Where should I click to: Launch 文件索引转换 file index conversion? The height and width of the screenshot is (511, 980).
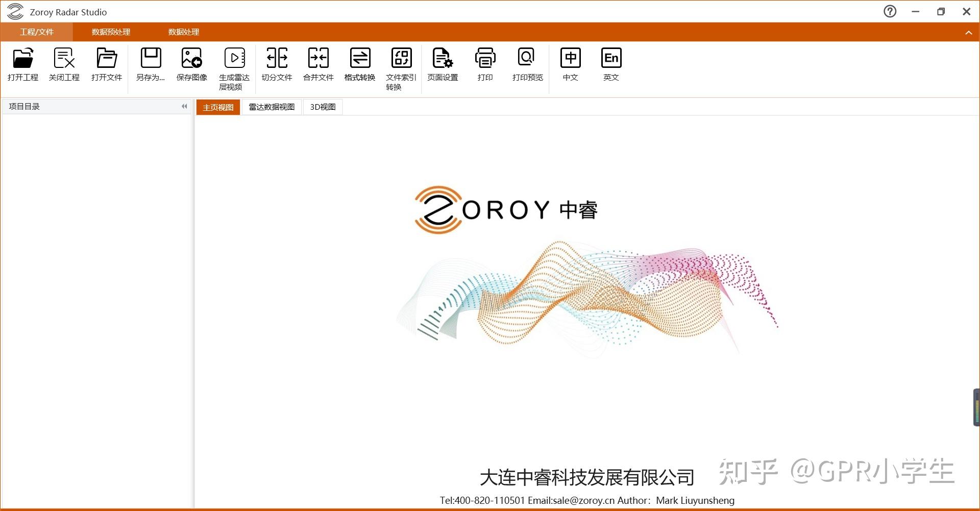click(x=401, y=69)
